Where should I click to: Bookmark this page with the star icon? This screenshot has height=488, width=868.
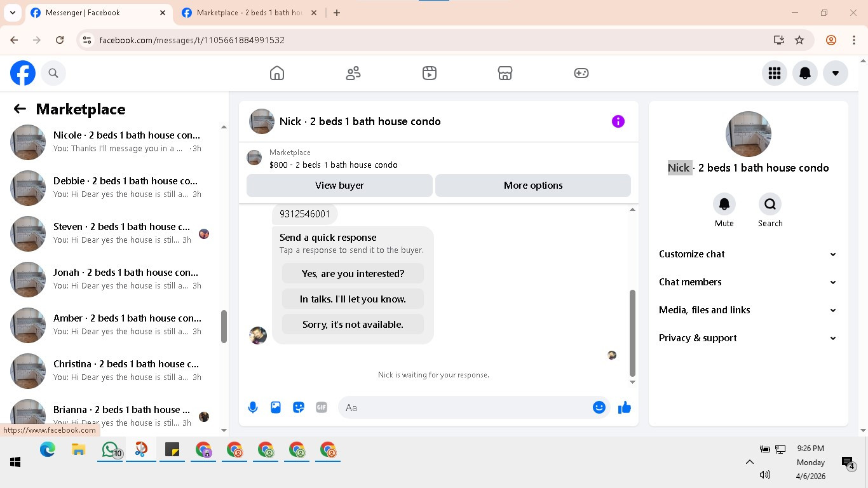coord(799,40)
